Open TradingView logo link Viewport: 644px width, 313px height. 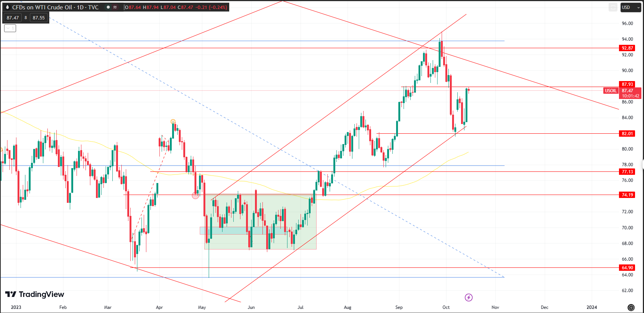(x=35, y=294)
